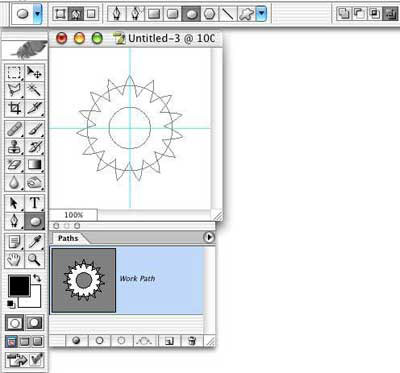Delete current path trash button
400x373 pixels.
pyautogui.click(x=192, y=341)
